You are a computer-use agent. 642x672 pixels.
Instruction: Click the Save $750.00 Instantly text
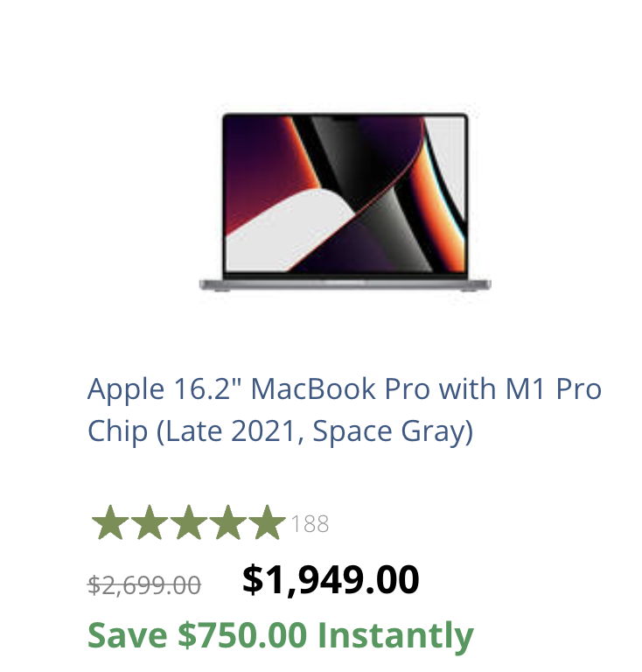coord(281,635)
